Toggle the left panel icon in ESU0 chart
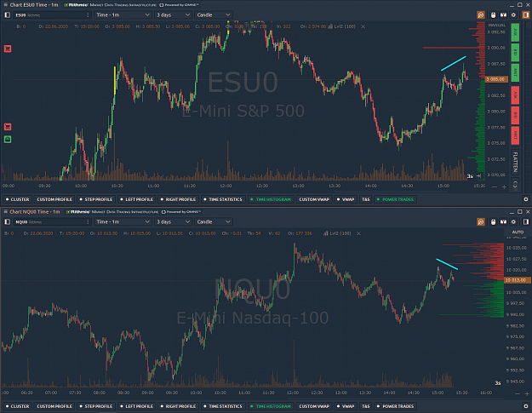 coord(7,15)
